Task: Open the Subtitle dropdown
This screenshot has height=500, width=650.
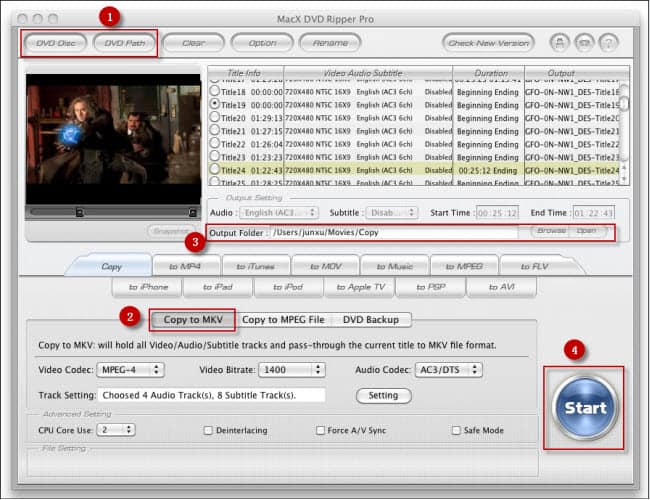Action: tap(392, 213)
